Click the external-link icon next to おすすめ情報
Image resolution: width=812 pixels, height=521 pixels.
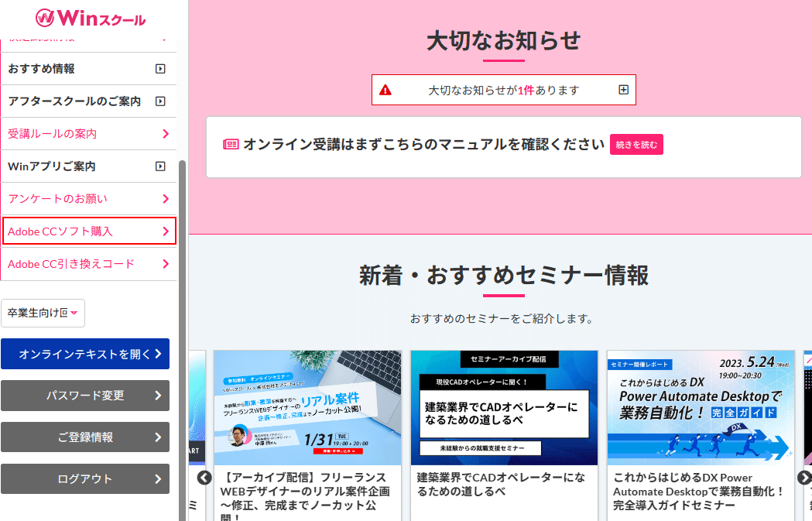point(160,68)
